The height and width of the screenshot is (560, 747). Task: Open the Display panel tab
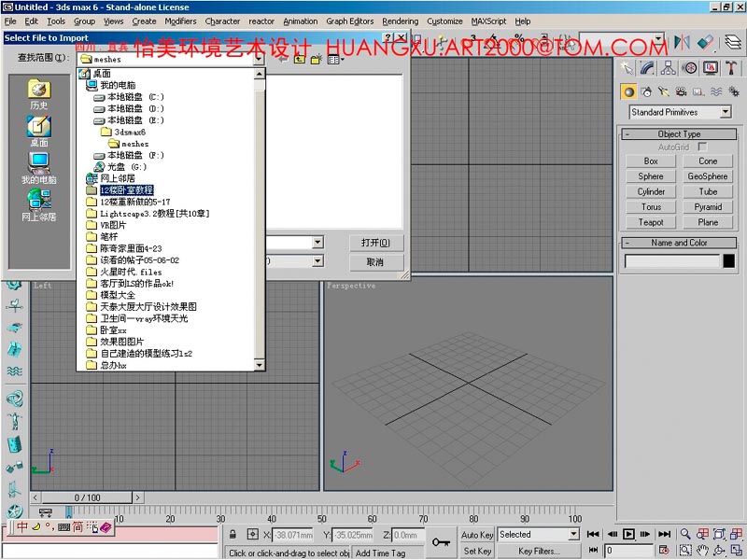(x=711, y=68)
